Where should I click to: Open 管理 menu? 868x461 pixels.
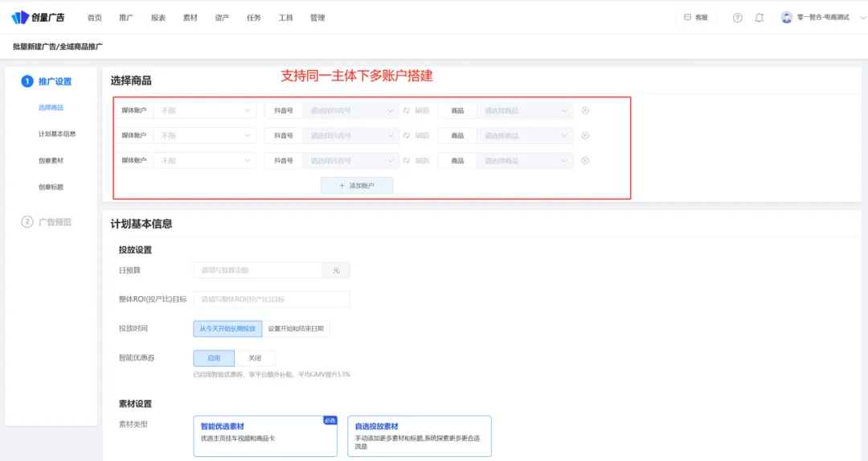[x=317, y=18]
